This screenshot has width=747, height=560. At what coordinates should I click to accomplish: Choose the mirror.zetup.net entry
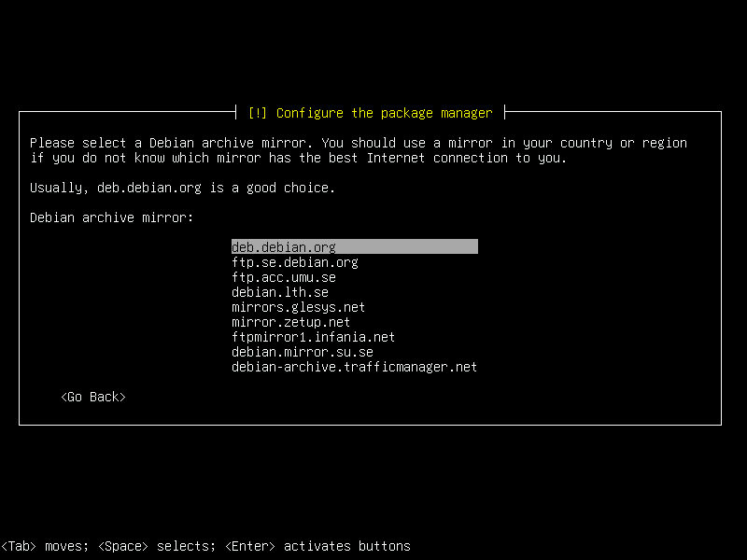tap(290, 321)
